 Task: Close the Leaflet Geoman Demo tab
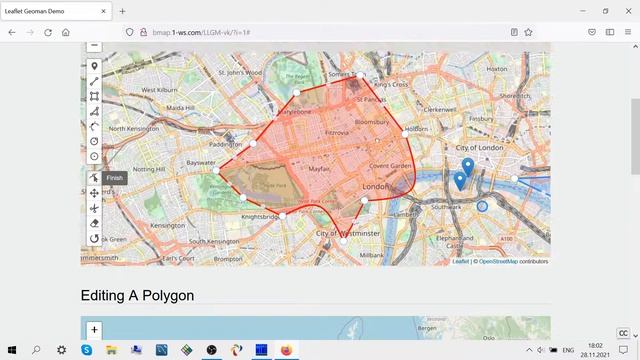point(103,11)
